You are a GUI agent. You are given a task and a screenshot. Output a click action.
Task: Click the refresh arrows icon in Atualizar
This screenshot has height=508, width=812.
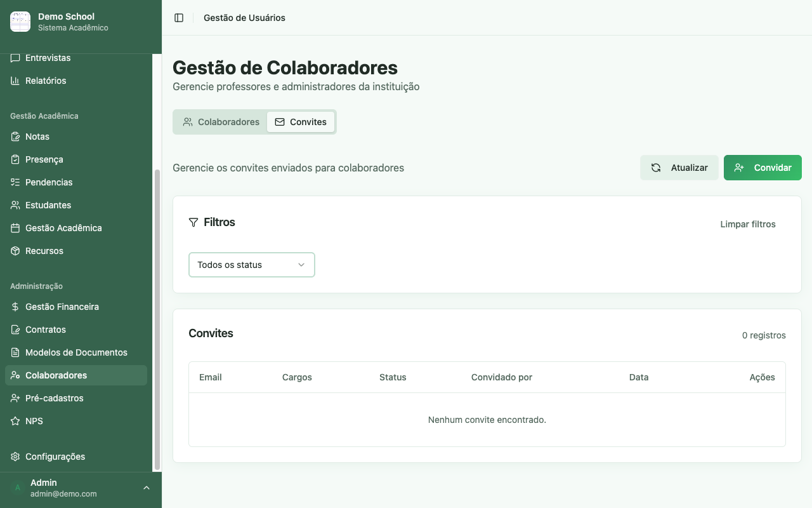[x=656, y=168]
